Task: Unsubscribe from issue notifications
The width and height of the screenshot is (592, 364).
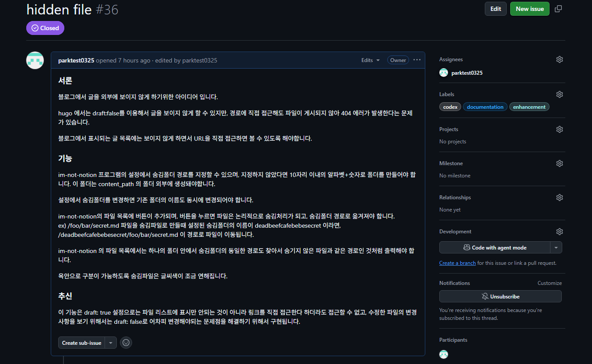Action: point(500,296)
